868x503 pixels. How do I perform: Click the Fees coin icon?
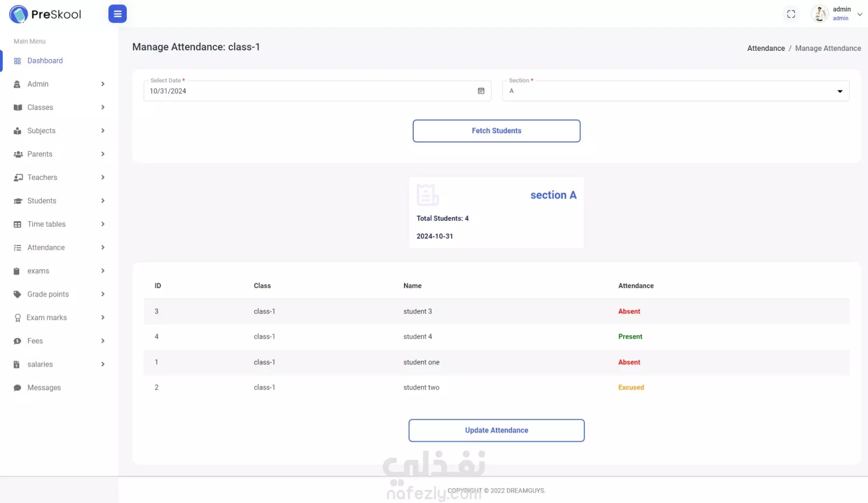pyautogui.click(x=17, y=341)
